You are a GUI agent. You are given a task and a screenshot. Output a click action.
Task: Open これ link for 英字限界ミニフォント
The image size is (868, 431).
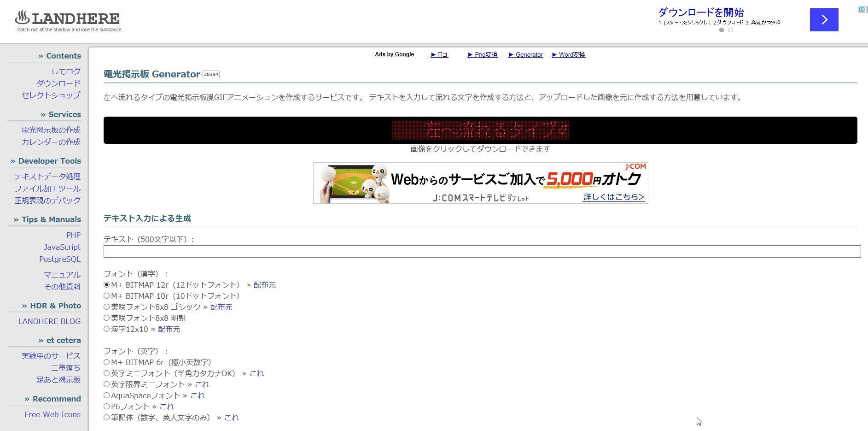pyautogui.click(x=202, y=384)
